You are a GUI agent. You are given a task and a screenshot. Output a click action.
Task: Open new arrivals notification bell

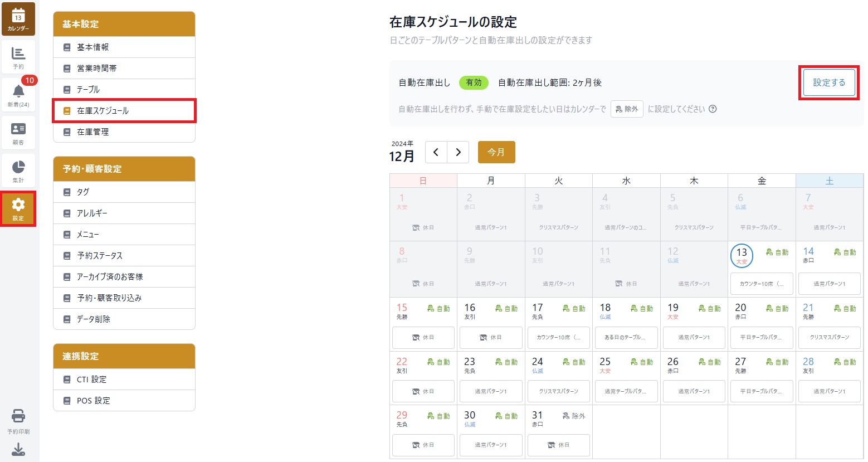[x=18, y=94]
